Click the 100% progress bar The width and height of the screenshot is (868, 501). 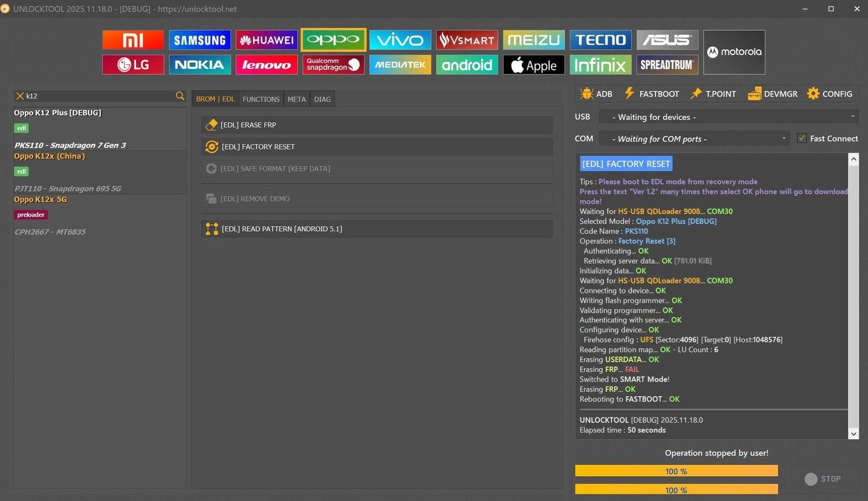pyautogui.click(x=676, y=471)
